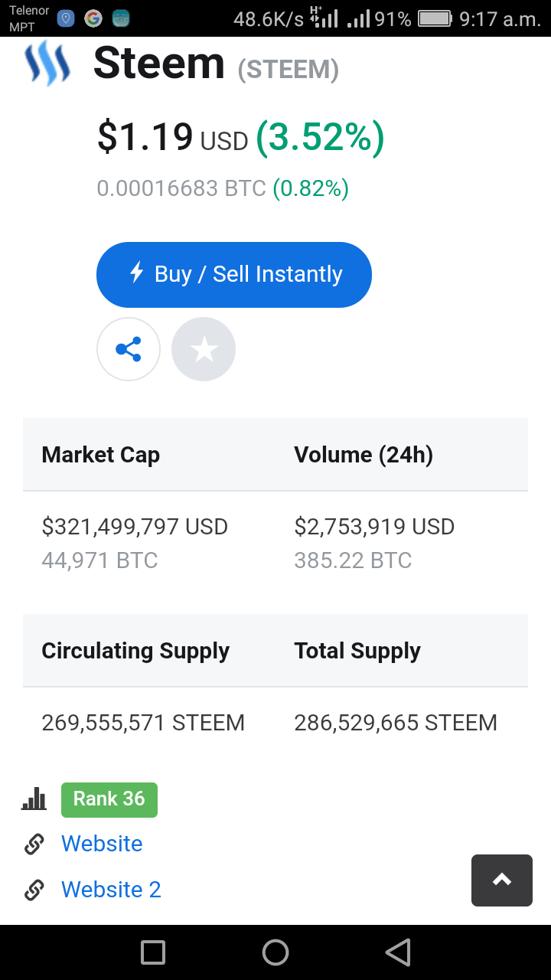Tap the chain link icon beside Website 2

34,890
